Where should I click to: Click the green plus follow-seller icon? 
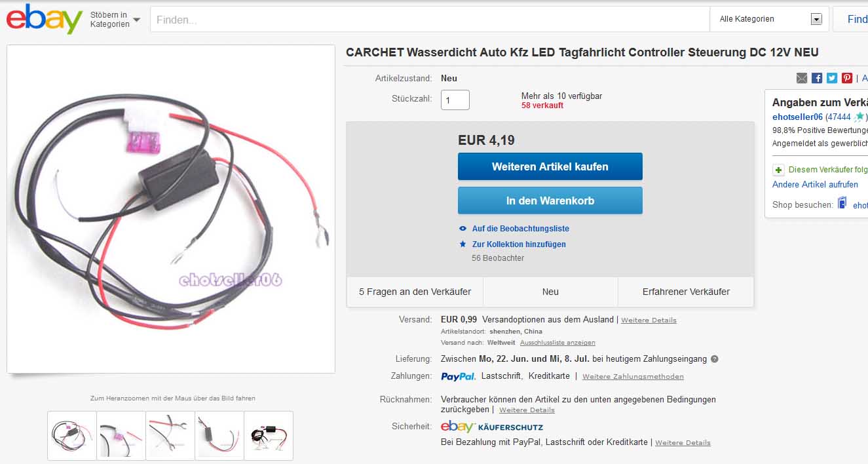click(x=778, y=170)
